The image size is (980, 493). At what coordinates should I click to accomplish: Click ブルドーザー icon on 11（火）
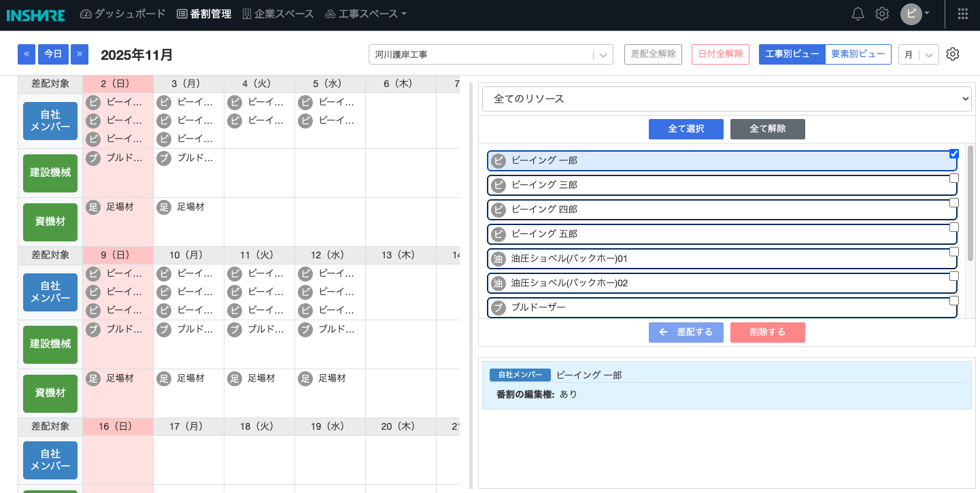click(x=235, y=330)
